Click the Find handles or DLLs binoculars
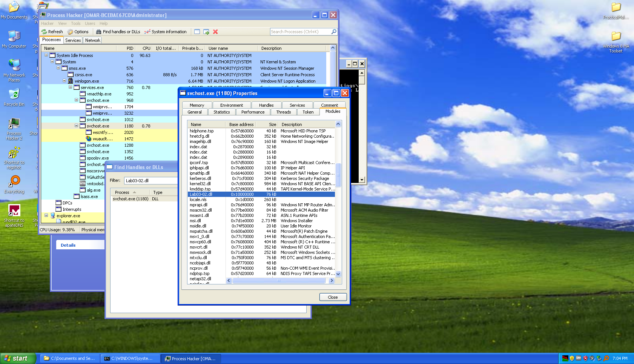Image resolution: width=634 pixels, height=364 pixels. pyautogui.click(x=99, y=32)
